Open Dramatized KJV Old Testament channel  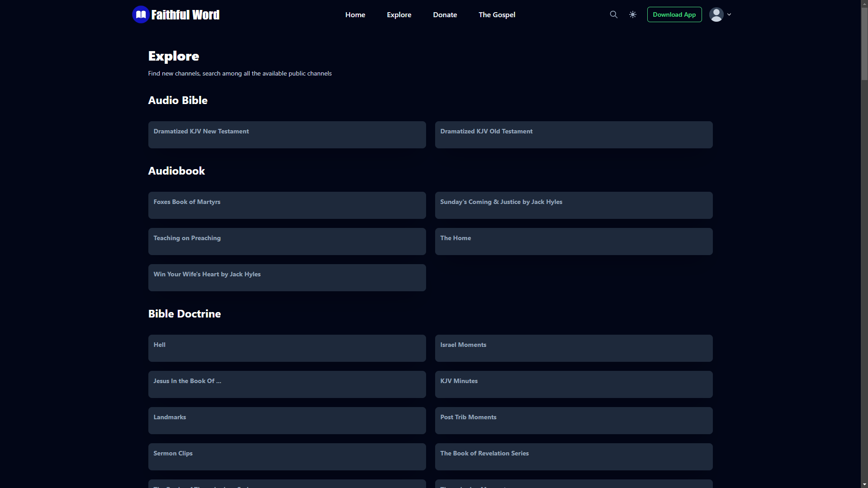tap(574, 135)
